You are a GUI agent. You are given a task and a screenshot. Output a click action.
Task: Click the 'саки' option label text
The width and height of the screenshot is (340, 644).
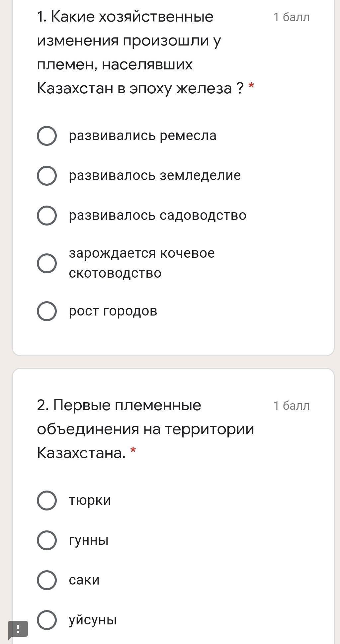[84, 580]
